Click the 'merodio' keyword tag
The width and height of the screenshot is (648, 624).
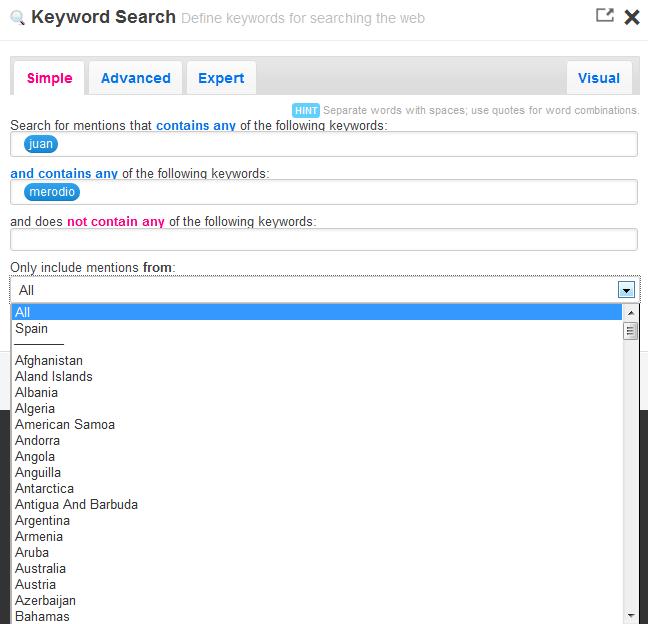tap(53, 192)
